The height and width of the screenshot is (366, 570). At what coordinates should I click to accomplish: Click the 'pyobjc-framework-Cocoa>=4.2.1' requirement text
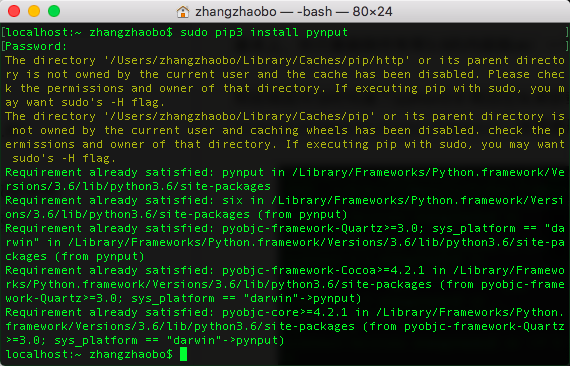click(x=324, y=270)
